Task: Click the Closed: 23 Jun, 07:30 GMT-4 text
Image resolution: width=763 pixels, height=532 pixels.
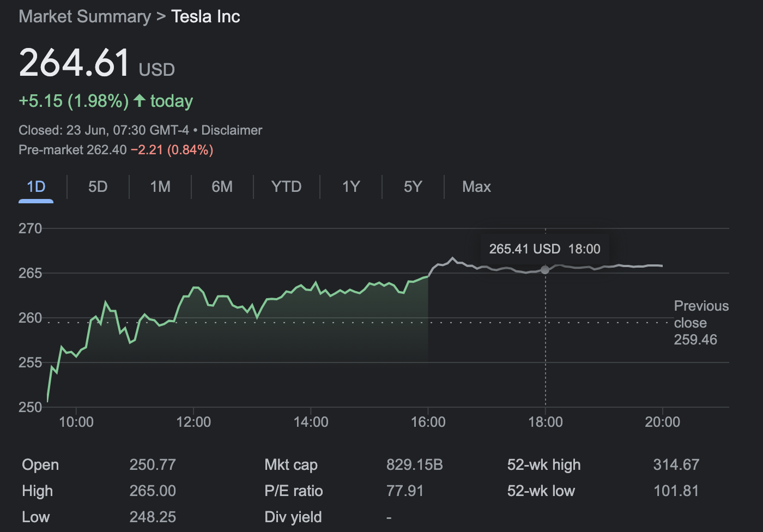Action: pos(104,130)
